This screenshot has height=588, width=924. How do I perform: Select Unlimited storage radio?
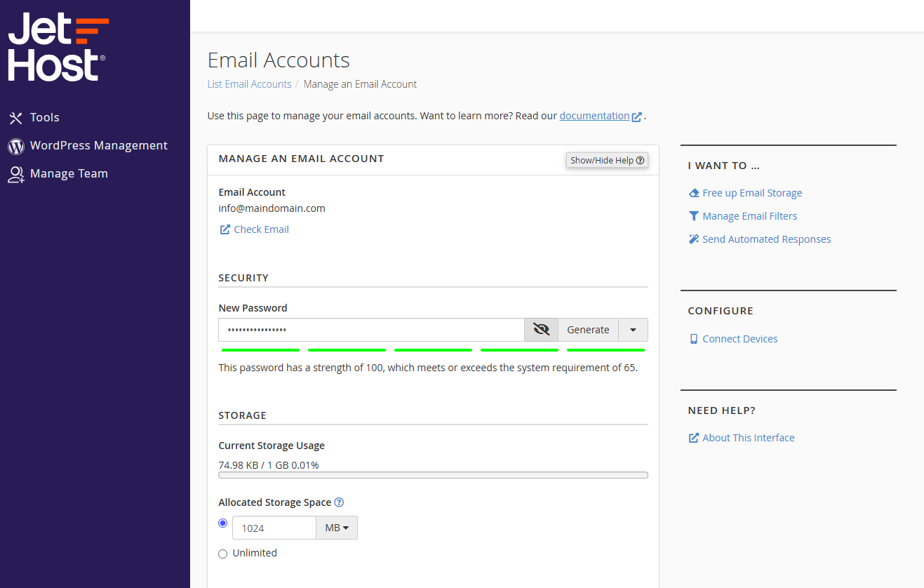(223, 554)
